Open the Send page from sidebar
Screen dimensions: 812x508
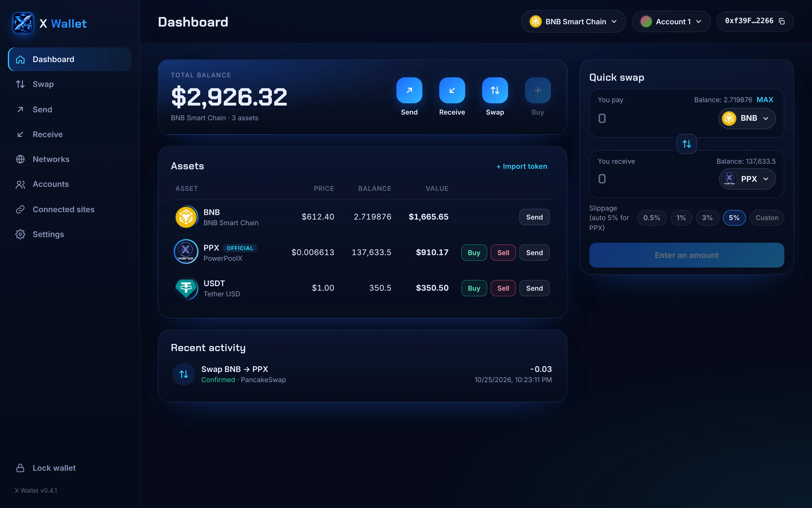pyautogui.click(x=69, y=110)
